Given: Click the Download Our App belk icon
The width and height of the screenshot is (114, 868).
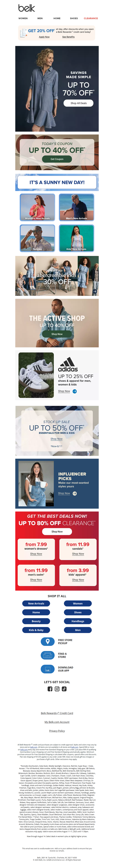Looking at the screenshot, I should point(47,669).
